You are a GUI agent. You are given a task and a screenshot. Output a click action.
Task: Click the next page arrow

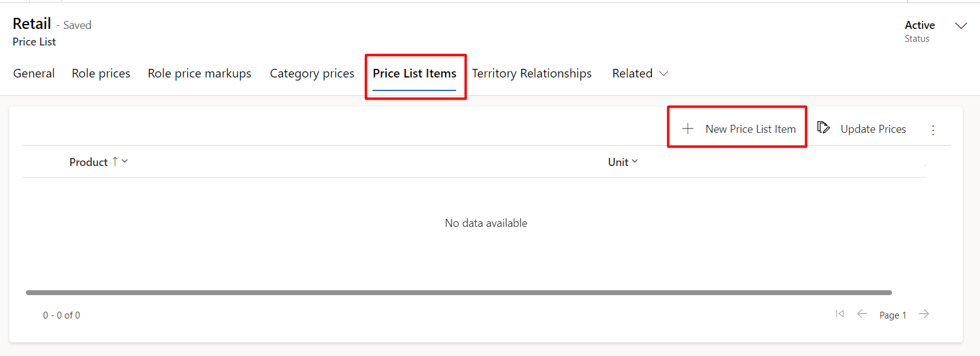(x=923, y=314)
